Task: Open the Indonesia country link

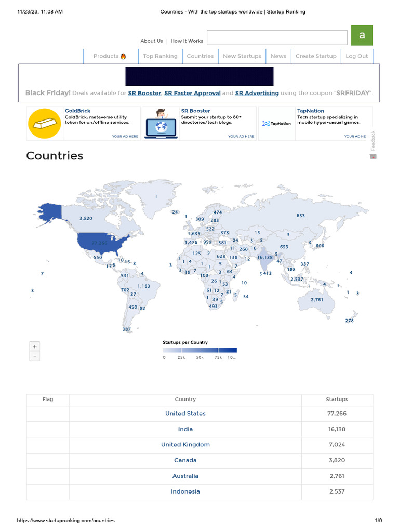Action: 185,491
